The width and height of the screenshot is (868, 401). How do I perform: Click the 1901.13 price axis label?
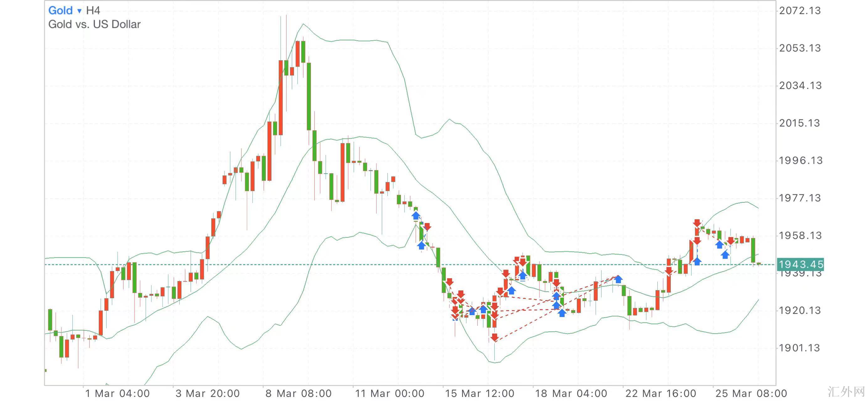click(x=800, y=348)
